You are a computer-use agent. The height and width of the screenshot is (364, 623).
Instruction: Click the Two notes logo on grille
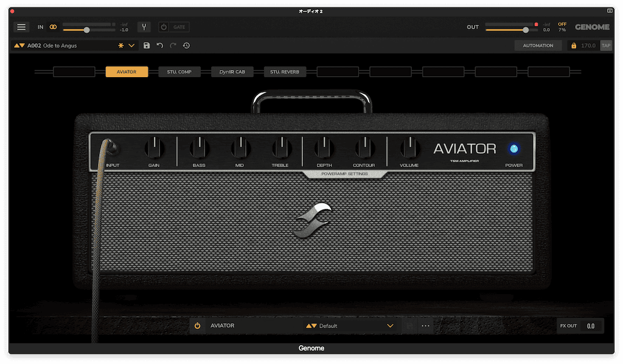tap(312, 221)
